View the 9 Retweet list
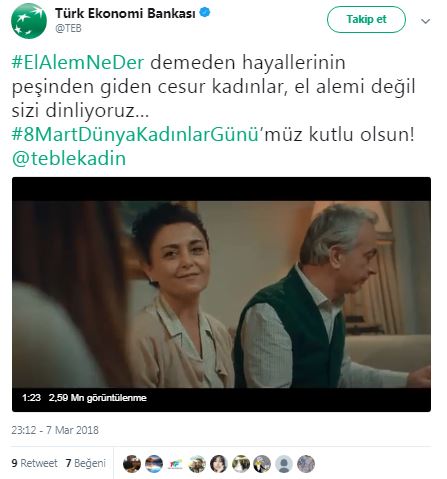Screen dimensions: 447x479 (x=34, y=463)
